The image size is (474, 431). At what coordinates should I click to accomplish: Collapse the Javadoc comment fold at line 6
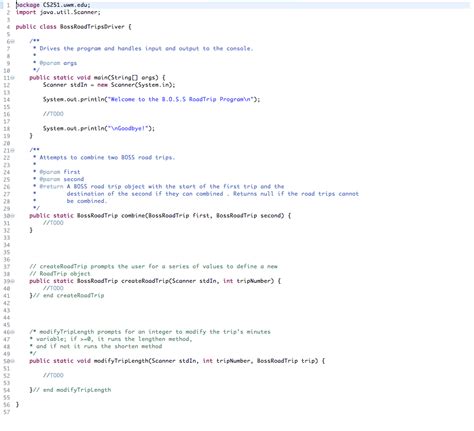tap(13, 41)
